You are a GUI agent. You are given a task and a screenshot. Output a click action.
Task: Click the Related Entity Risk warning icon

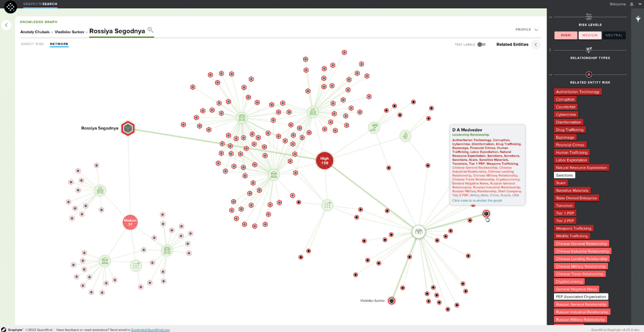tap(589, 75)
